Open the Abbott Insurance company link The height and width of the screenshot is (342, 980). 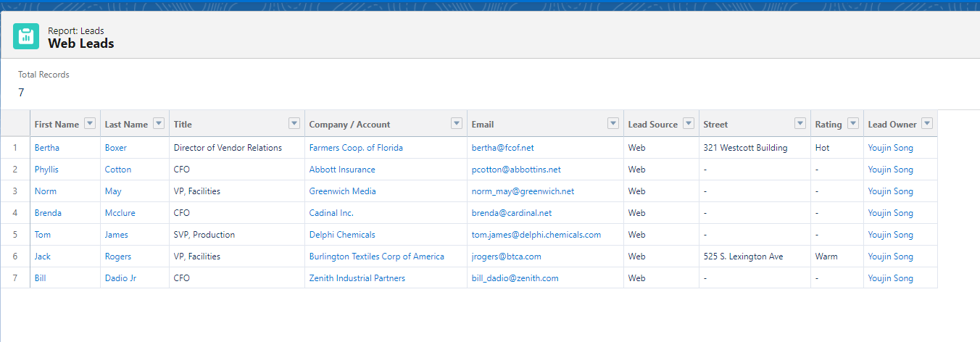click(342, 170)
